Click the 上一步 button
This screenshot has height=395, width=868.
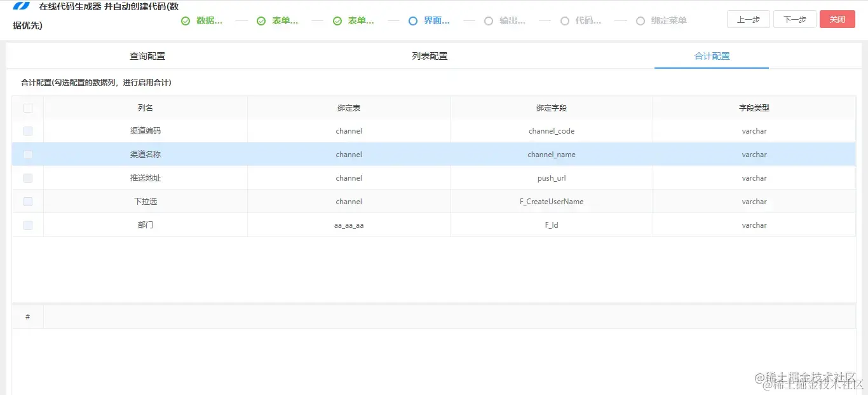[x=748, y=19]
